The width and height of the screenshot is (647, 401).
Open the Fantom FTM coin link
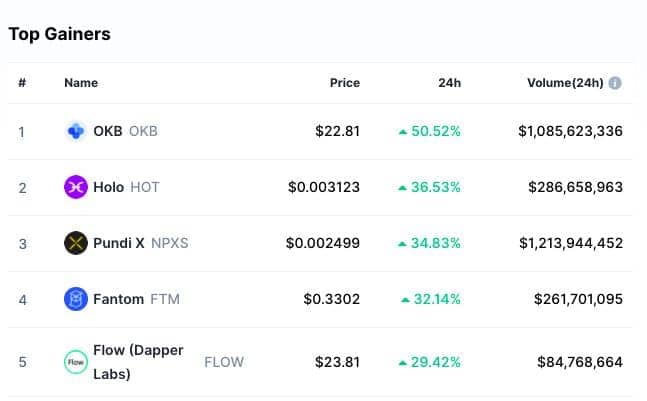pos(136,299)
